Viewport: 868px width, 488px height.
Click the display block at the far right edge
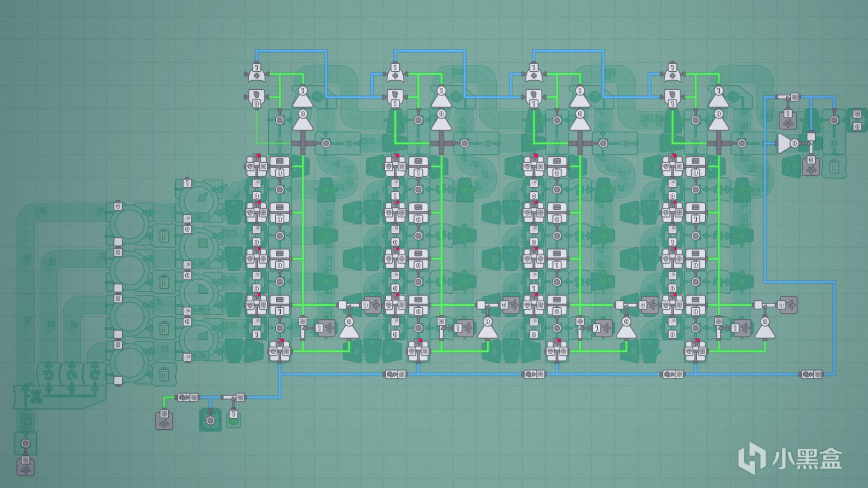[x=857, y=120]
